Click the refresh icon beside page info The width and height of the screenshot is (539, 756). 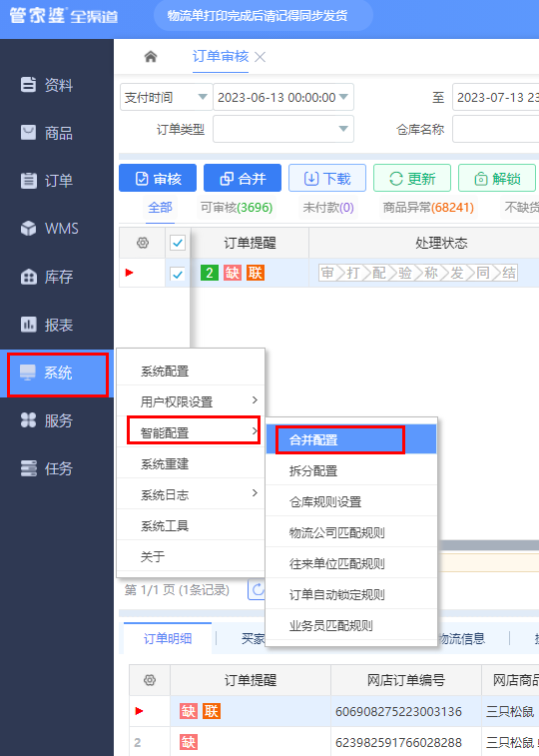pyautogui.click(x=258, y=589)
